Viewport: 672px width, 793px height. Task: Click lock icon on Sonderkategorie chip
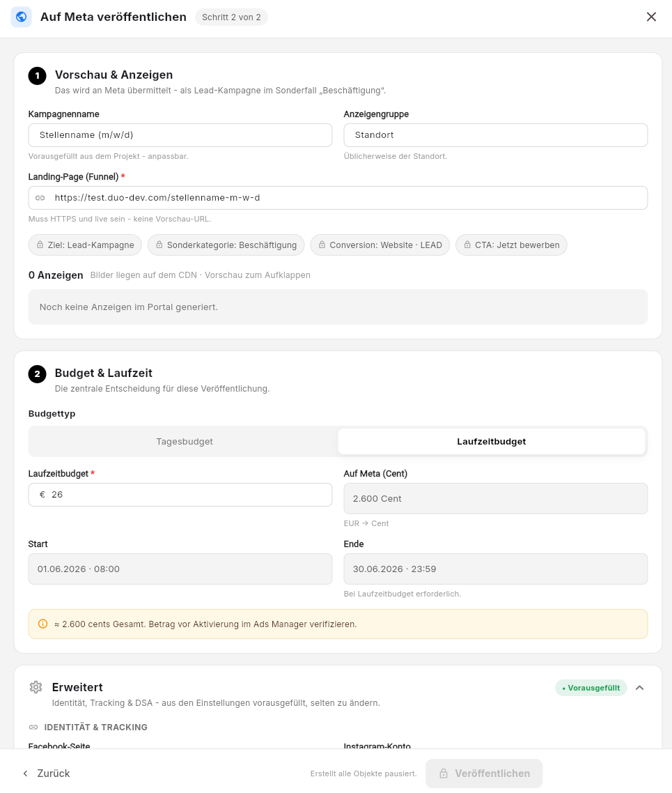(x=159, y=245)
